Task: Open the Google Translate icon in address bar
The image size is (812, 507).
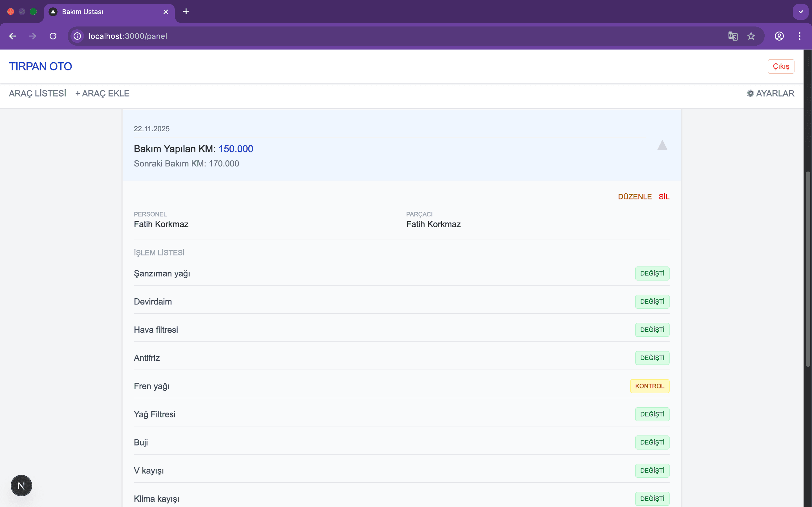Action: (733, 36)
